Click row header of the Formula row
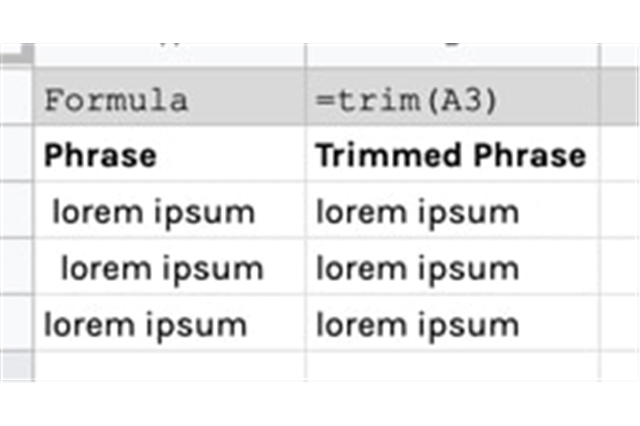The image size is (640, 426). (16, 100)
